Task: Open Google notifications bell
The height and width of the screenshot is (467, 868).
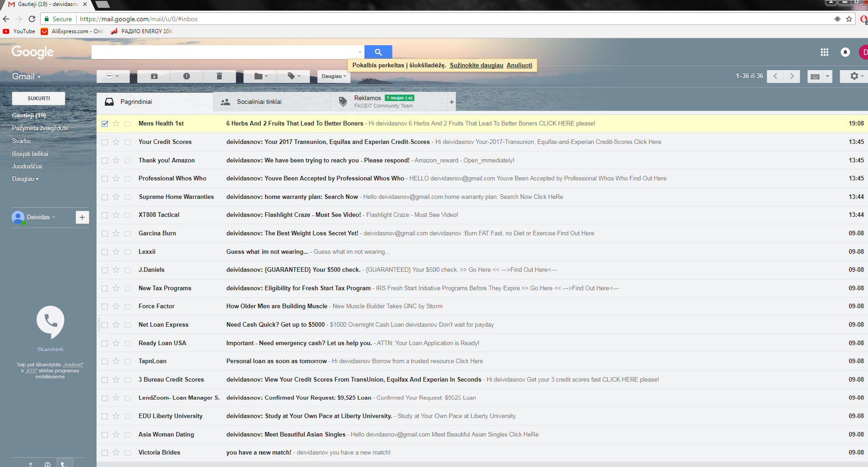Action: click(x=845, y=52)
